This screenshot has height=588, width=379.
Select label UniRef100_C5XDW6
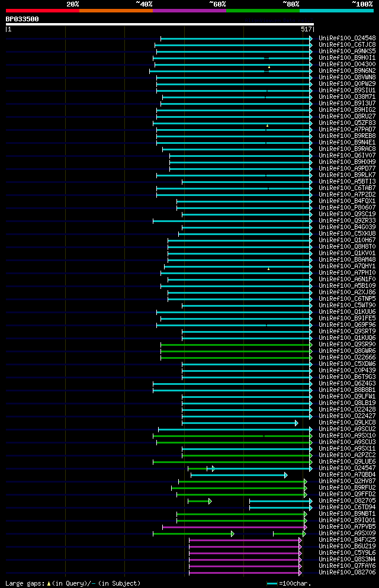coord(347,364)
